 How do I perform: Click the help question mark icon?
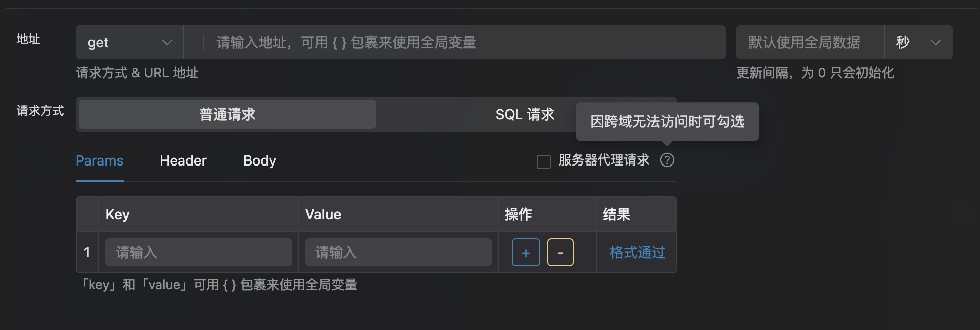tap(667, 160)
